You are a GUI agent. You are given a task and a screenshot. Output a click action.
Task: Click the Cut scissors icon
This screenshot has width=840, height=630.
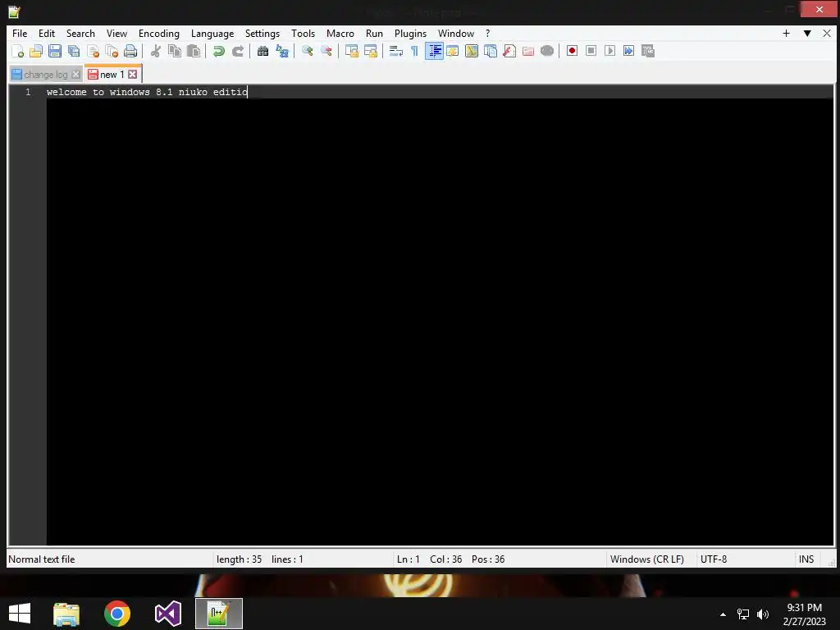[x=155, y=51]
